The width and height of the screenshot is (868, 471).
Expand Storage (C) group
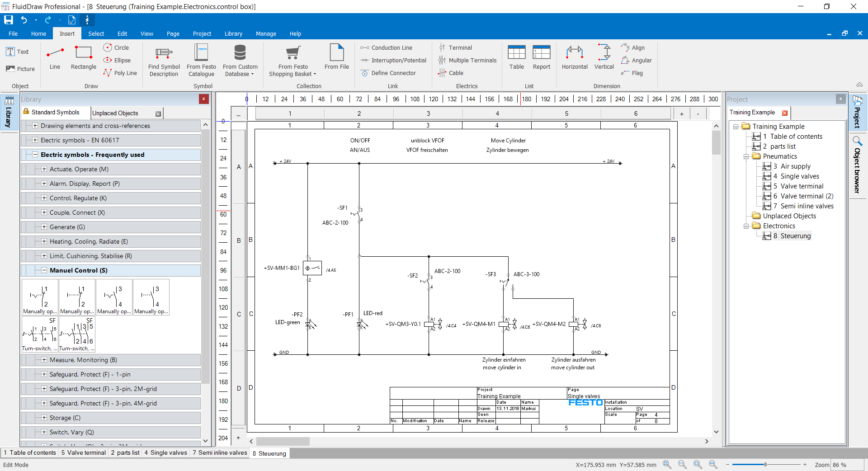point(44,418)
